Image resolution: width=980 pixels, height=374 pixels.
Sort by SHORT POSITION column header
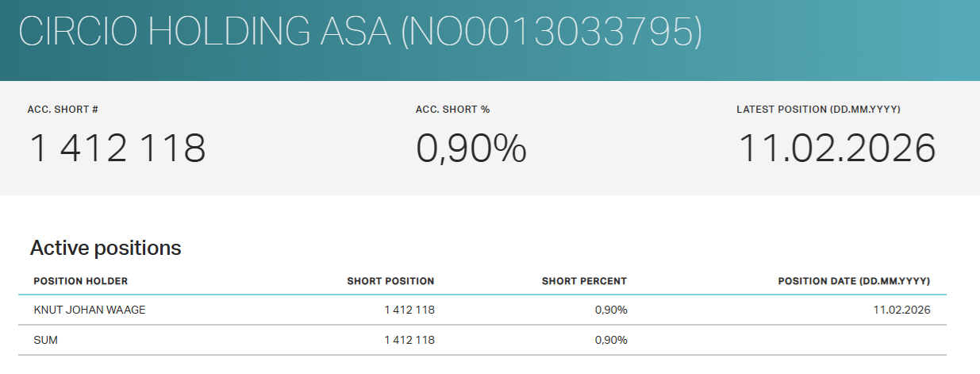pos(390,281)
